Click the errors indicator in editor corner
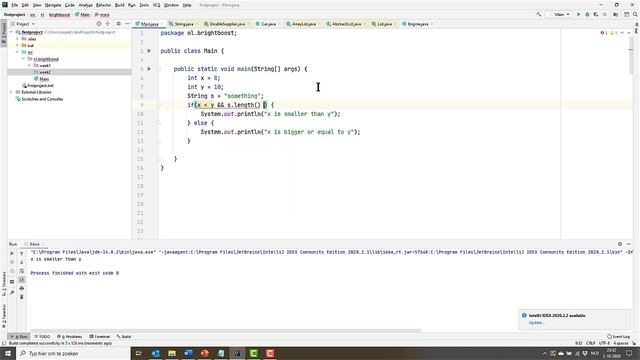 coord(604,33)
